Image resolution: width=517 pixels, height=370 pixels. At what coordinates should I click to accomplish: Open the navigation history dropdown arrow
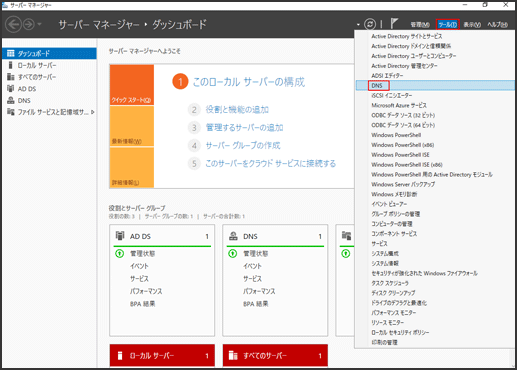tap(40, 25)
